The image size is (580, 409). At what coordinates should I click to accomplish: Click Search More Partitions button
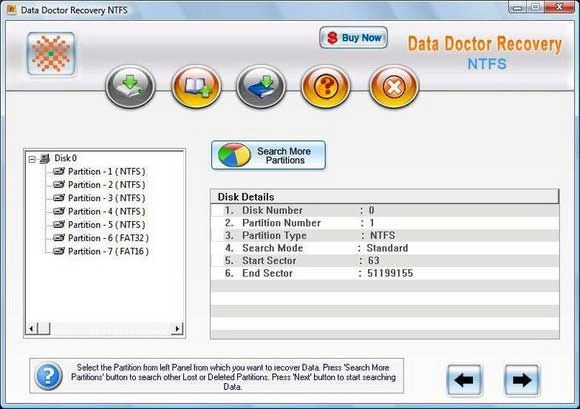[269, 155]
